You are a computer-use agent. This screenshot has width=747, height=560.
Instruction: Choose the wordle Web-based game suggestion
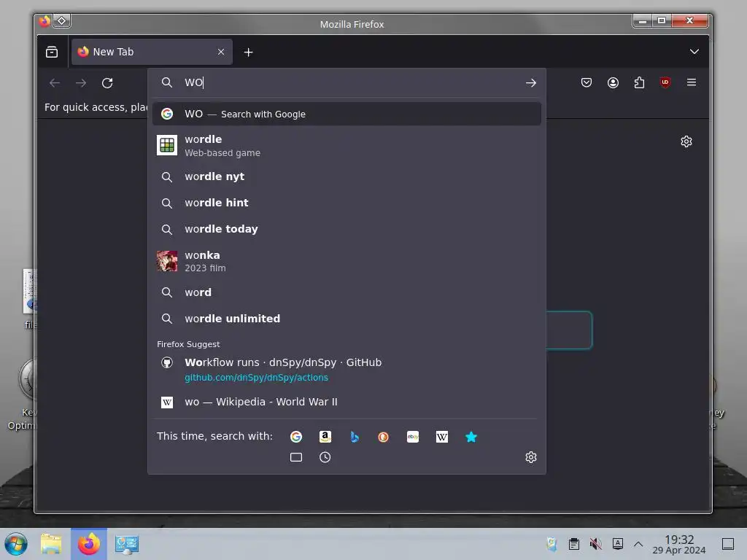347,145
